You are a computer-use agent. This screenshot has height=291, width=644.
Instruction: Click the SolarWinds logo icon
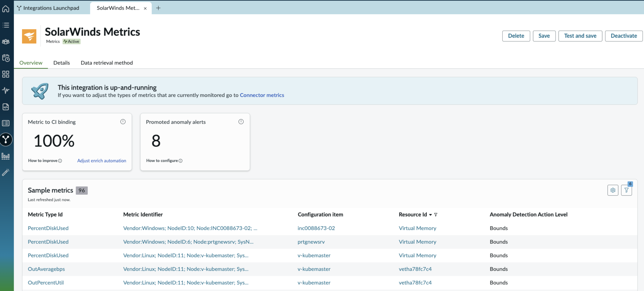click(x=29, y=36)
